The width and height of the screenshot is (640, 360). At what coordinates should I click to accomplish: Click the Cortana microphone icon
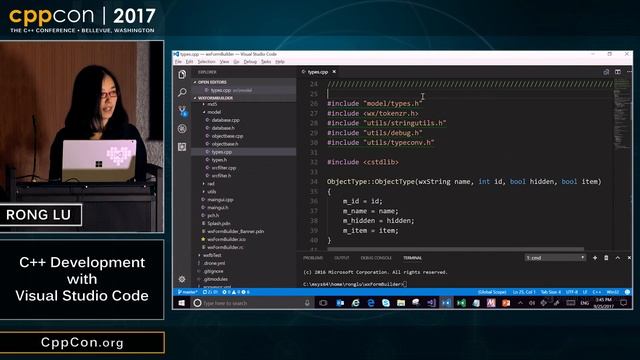click(307, 303)
